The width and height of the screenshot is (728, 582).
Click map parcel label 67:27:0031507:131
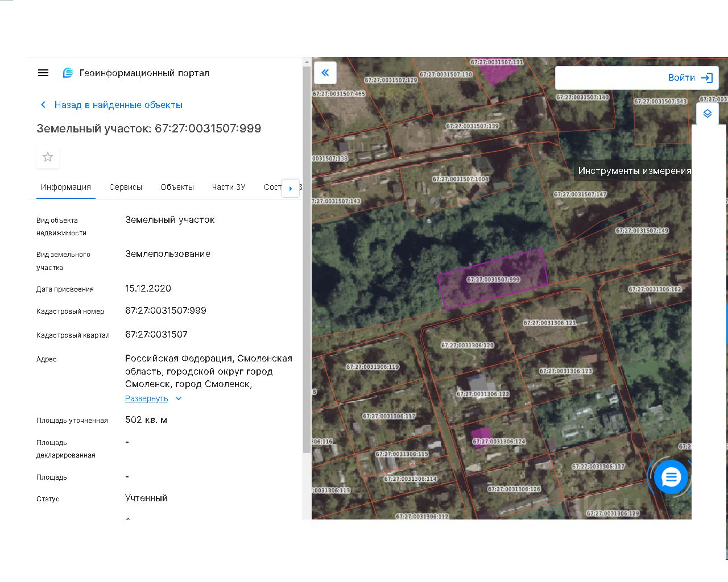(497, 62)
